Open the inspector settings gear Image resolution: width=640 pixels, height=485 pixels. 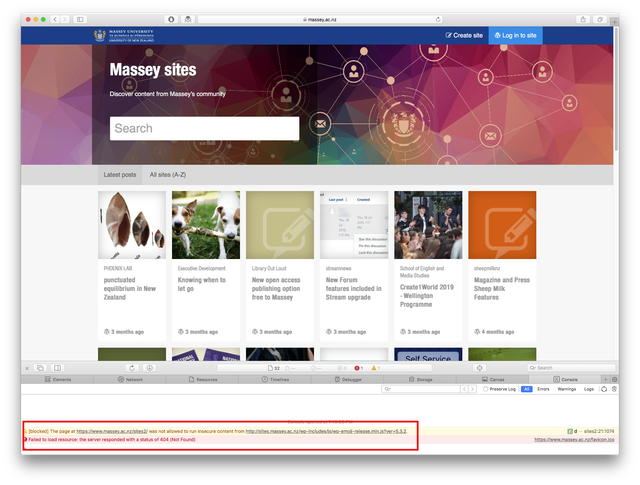[614, 379]
